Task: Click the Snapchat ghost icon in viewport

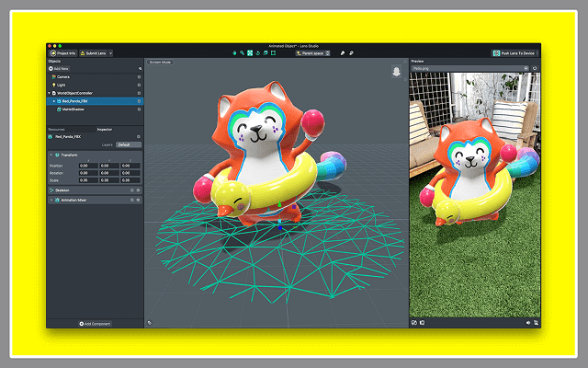Action: click(x=396, y=71)
